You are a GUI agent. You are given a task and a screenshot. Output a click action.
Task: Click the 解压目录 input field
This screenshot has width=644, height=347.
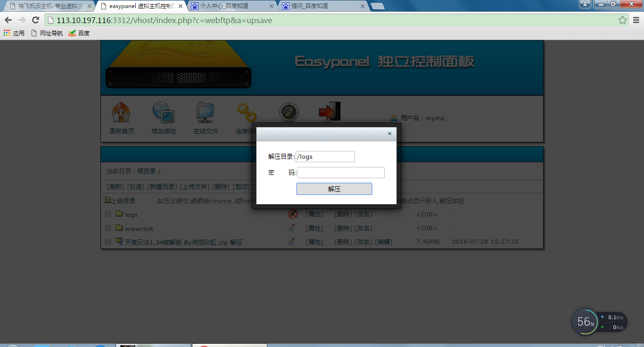[325, 157]
